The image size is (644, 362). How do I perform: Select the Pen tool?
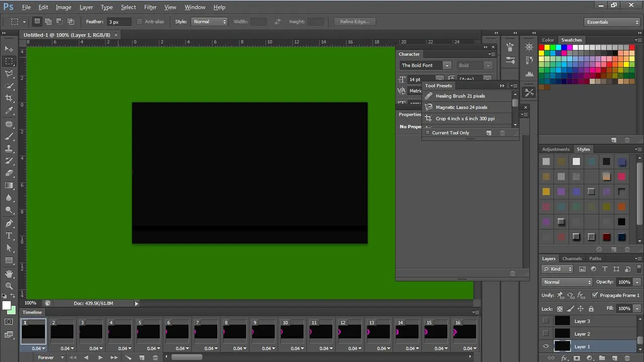pyautogui.click(x=9, y=223)
